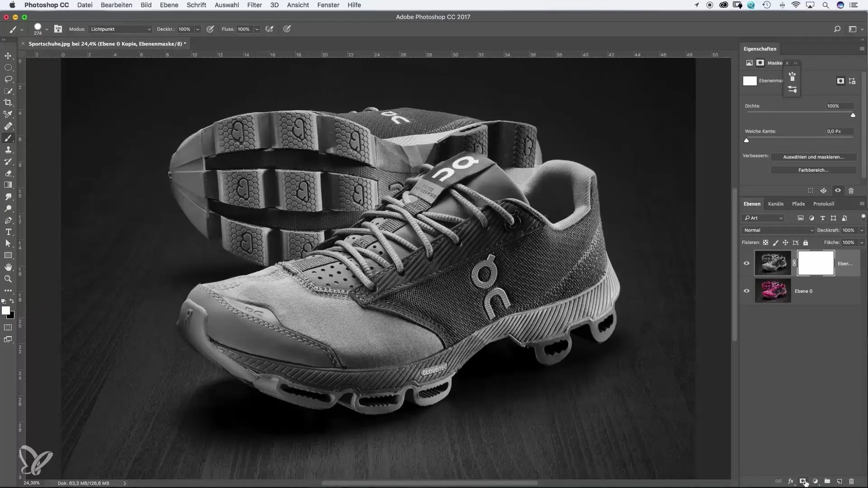Select the Smudge tool
This screenshot has width=868, height=488.
8,197
